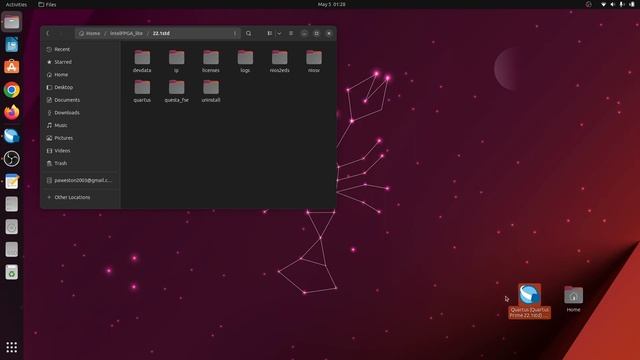Open Quartus Prime 22.1std desktop shortcut
Image resolution: width=640 pixels, height=360 pixels.
(529, 301)
